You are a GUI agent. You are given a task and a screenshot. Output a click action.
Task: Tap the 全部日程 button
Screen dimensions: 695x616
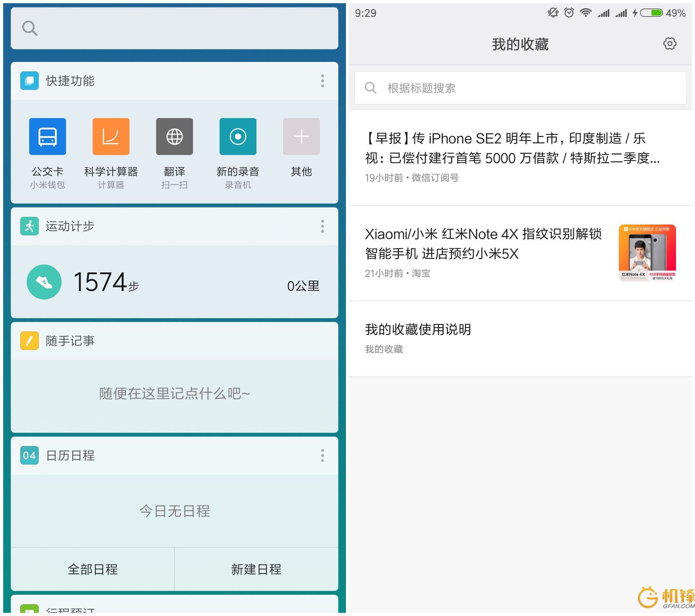click(x=93, y=569)
